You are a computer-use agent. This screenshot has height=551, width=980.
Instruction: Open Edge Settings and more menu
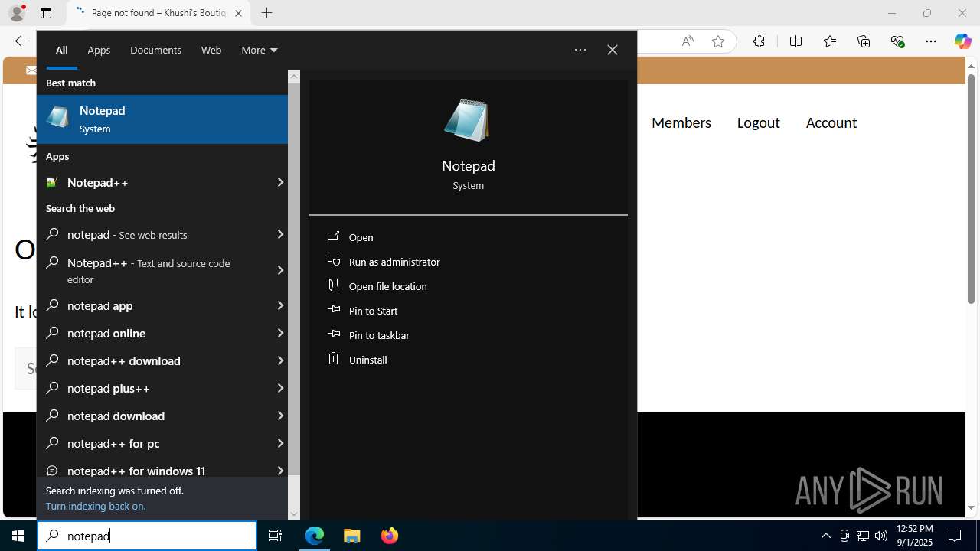pos(931,41)
